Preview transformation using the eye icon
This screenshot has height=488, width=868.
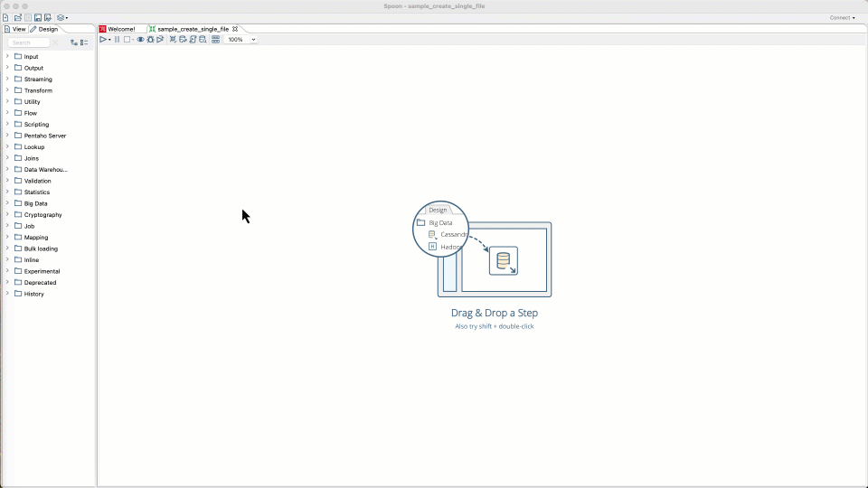pyautogui.click(x=140, y=40)
